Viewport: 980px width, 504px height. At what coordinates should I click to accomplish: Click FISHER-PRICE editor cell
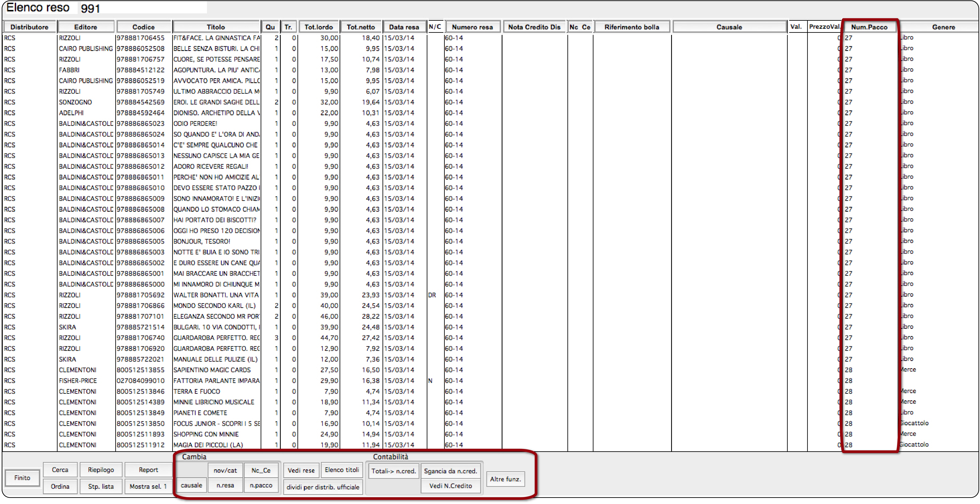[78, 381]
